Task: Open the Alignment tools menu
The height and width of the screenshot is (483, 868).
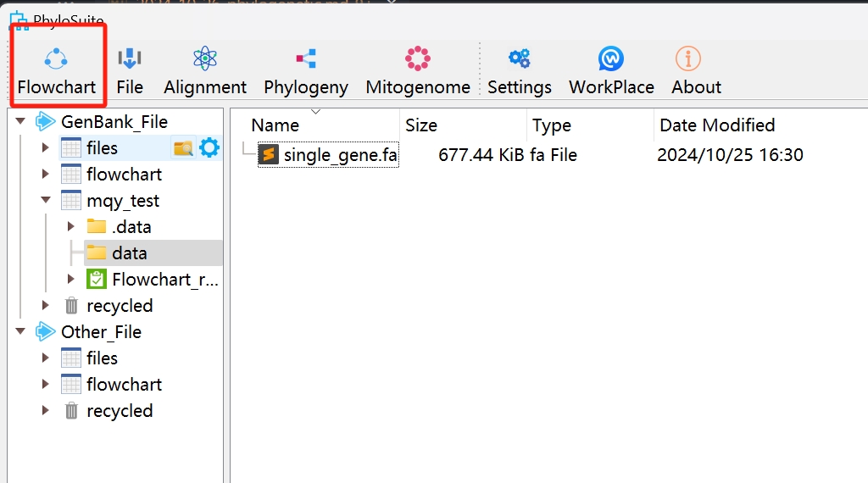Action: pyautogui.click(x=205, y=71)
